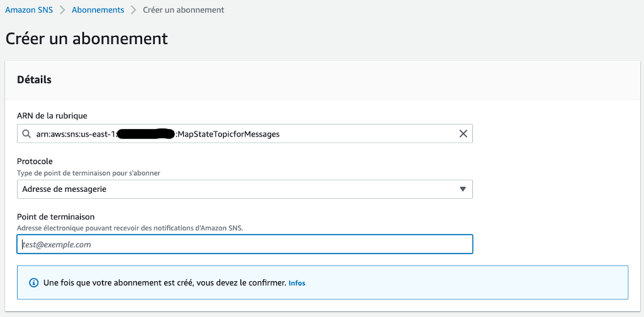Click the blacked-out account ID in ARN
The height and width of the screenshot is (317, 644).
coord(146,134)
